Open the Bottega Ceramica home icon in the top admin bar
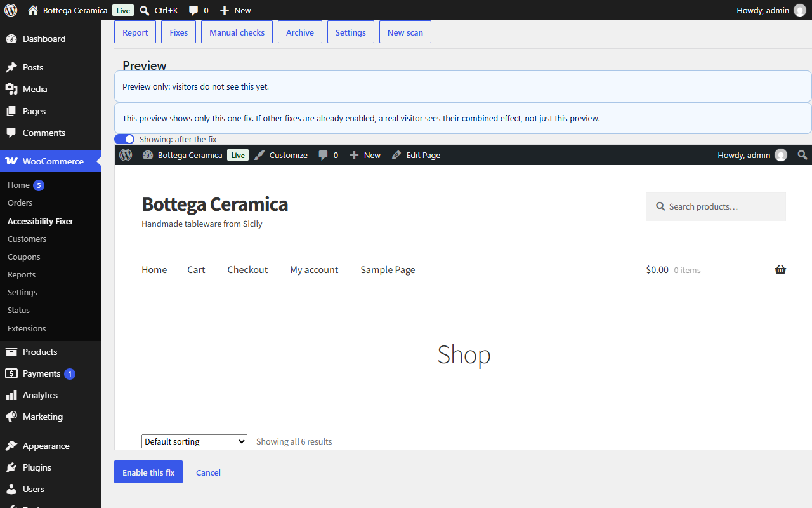 pos(34,10)
